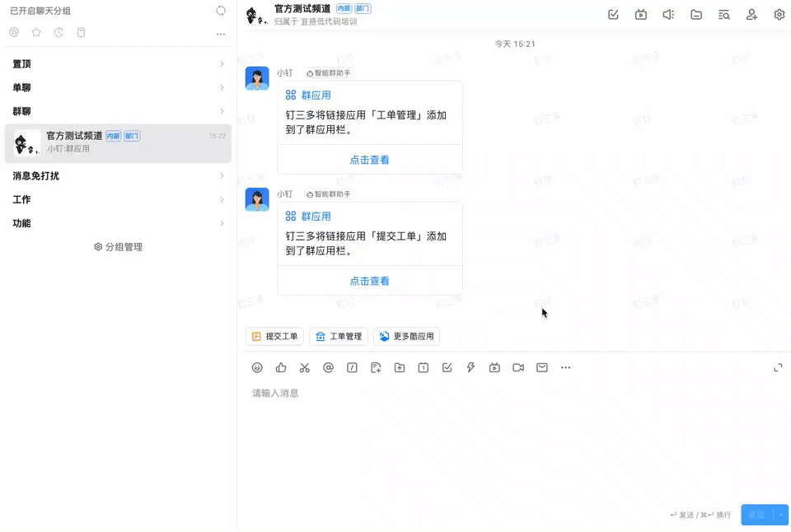
Task: Click the group avatar in chat header
Action: (257, 15)
